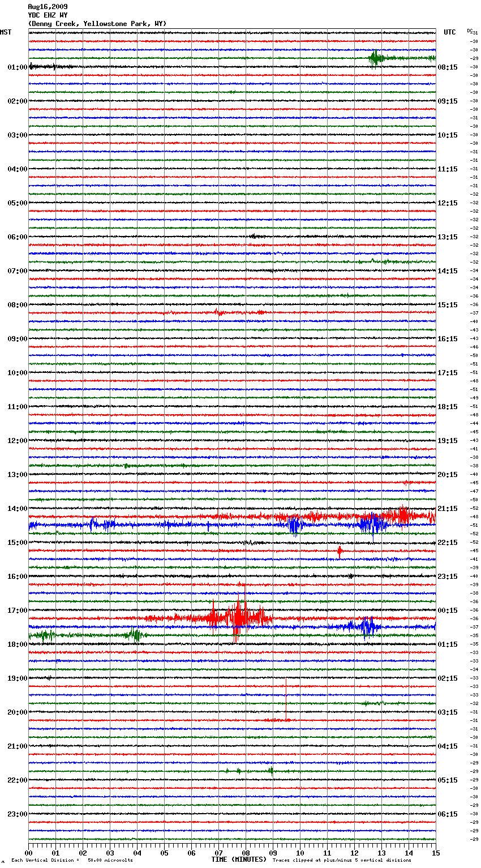The image size is (481, 868).
Task: Select the 20:00 MST time label
Action: 18,712
